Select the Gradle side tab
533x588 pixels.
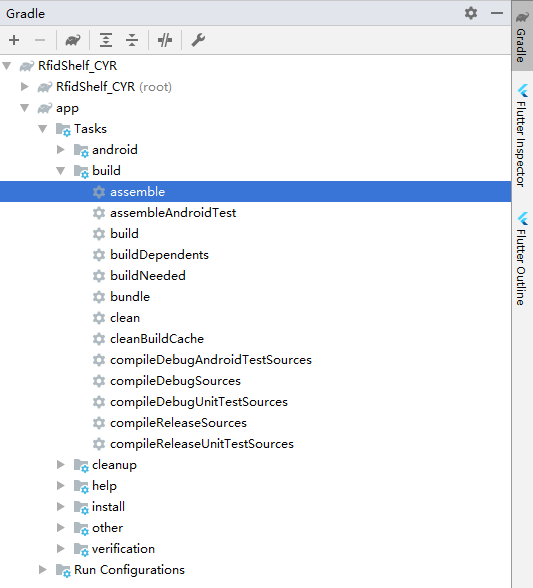tap(522, 36)
